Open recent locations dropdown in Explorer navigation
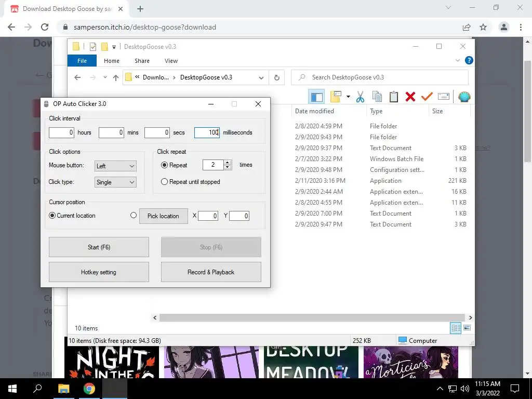This screenshot has height=399, width=532. pos(105,77)
